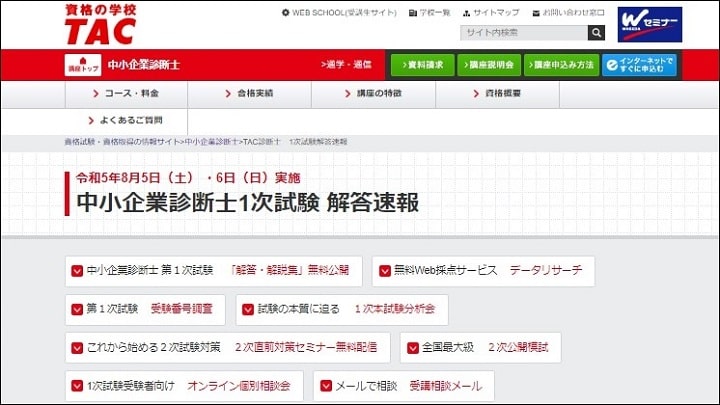Select the コース・料金 tab

(x=126, y=94)
